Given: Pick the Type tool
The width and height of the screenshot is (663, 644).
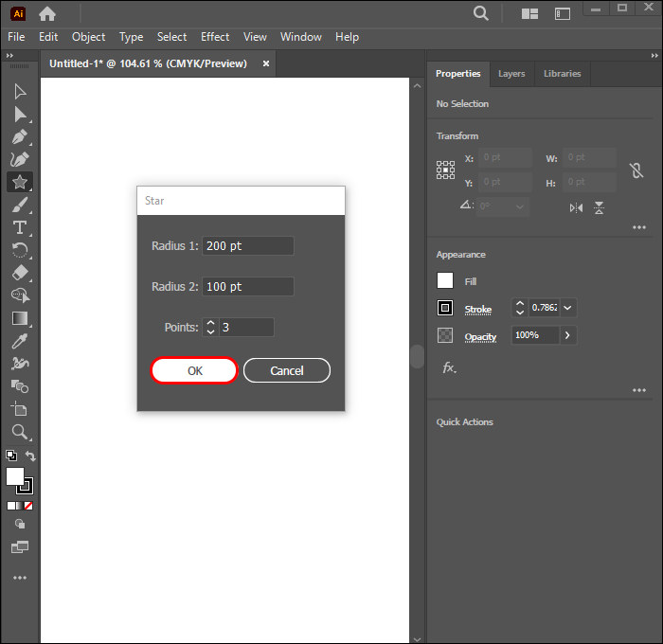Looking at the screenshot, I should point(20,227).
